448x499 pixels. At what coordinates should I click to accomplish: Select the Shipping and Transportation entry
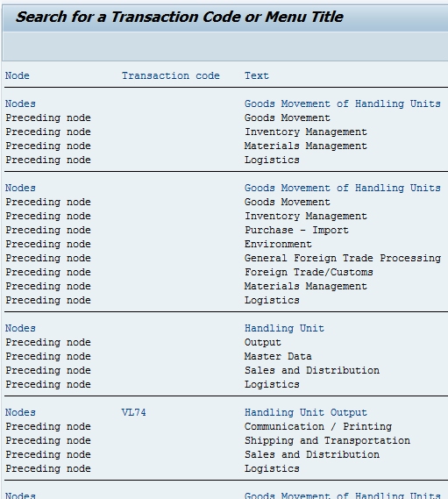[x=327, y=440]
